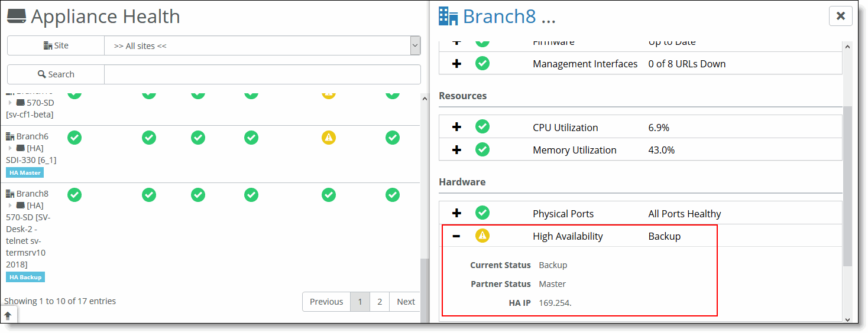Click the appliance list scroll up arrow
The width and height of the screenshot is (868, 333).
click(425, 99)
